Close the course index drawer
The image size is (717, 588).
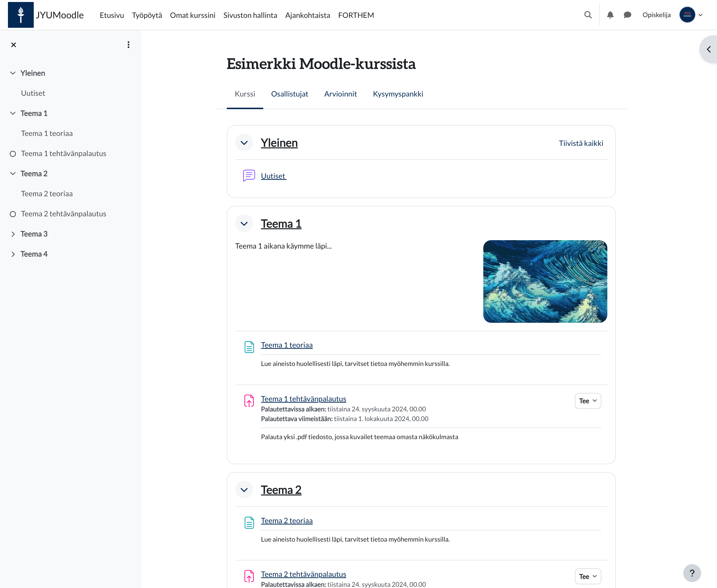coord(14,45)
